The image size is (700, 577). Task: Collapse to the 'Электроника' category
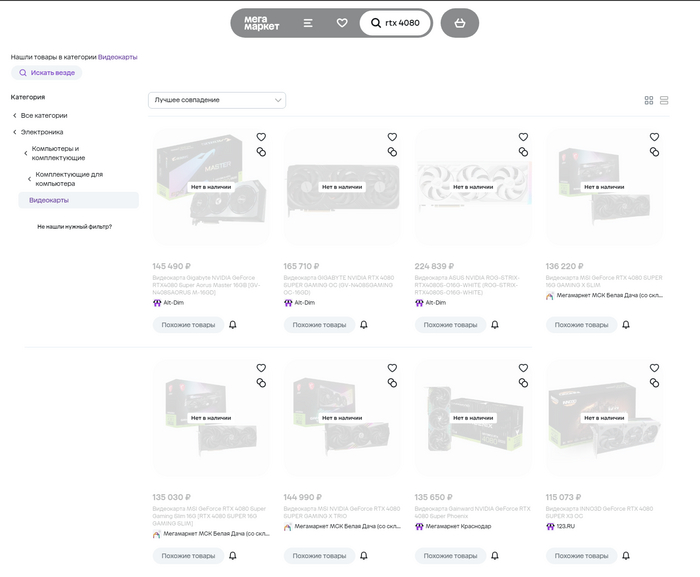click(41, 132)
